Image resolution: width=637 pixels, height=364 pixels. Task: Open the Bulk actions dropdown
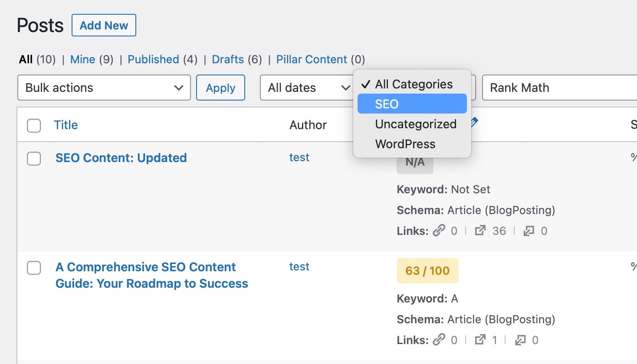[104, 88]
